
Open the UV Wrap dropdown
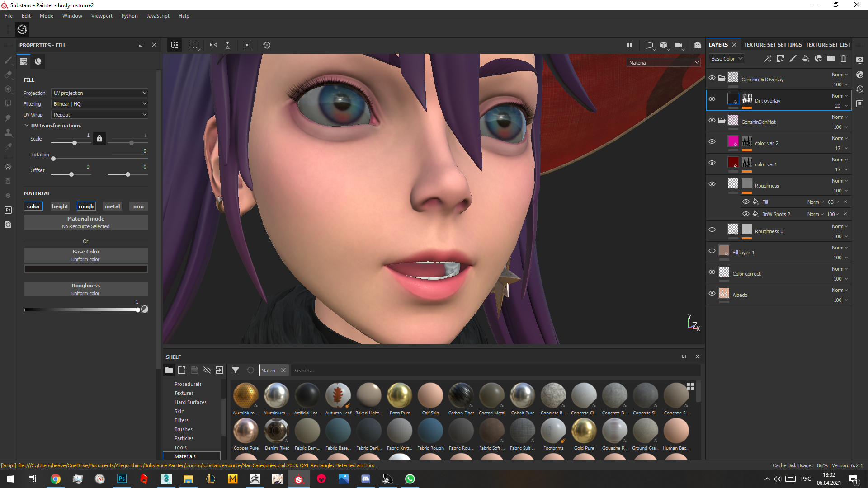click(99, 115)
